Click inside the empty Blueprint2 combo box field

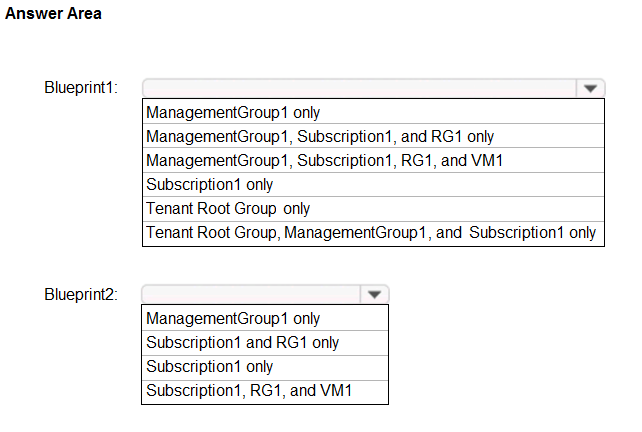tap(250, 294)
